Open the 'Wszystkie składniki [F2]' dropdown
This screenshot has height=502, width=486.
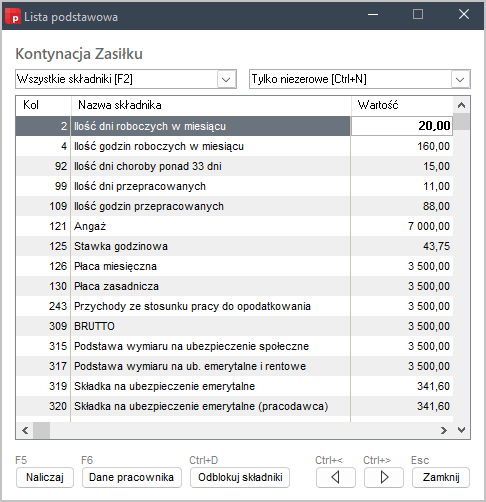click(126, 79)
